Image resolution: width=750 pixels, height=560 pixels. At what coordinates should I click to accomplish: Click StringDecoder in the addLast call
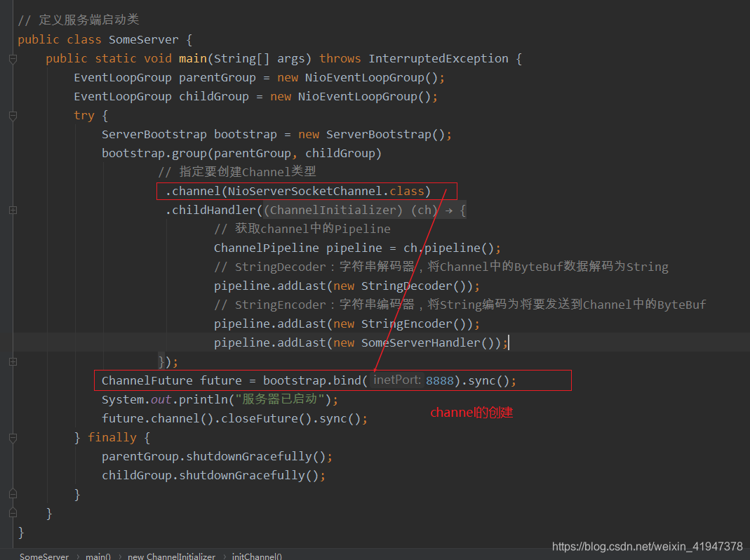406,286
